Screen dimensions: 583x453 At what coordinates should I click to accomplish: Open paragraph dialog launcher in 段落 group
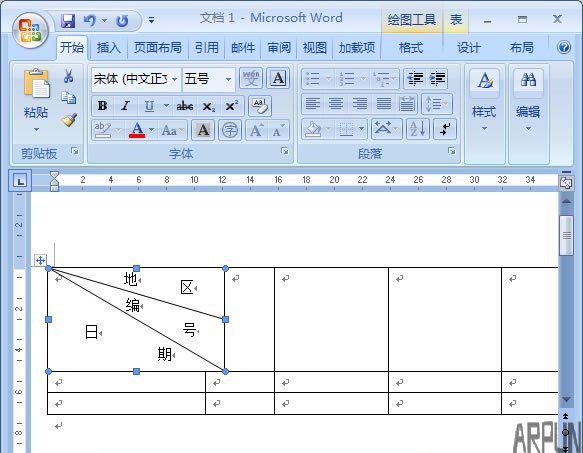click(x=451, y=151)
